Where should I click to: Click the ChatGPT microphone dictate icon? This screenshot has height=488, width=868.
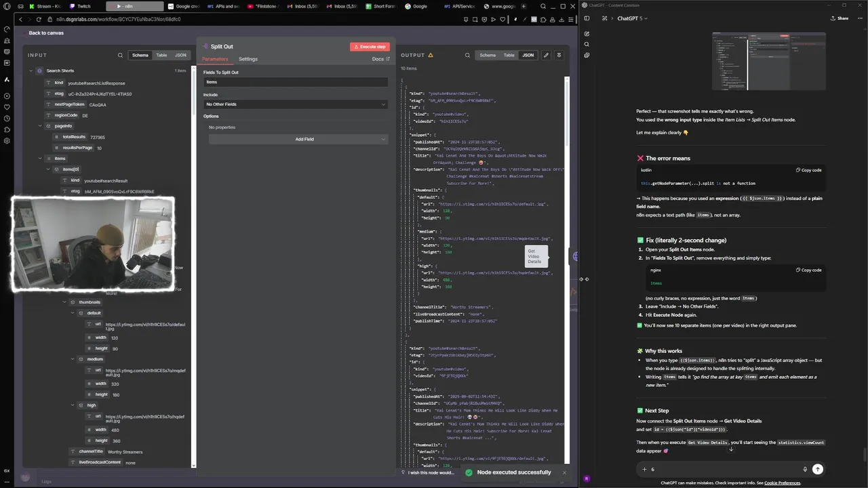pyautogui.click(x=805, y=469)
